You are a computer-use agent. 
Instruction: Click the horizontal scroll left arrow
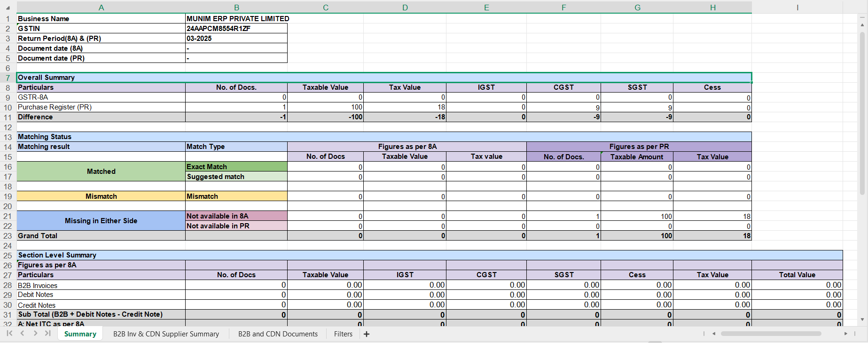714,334
